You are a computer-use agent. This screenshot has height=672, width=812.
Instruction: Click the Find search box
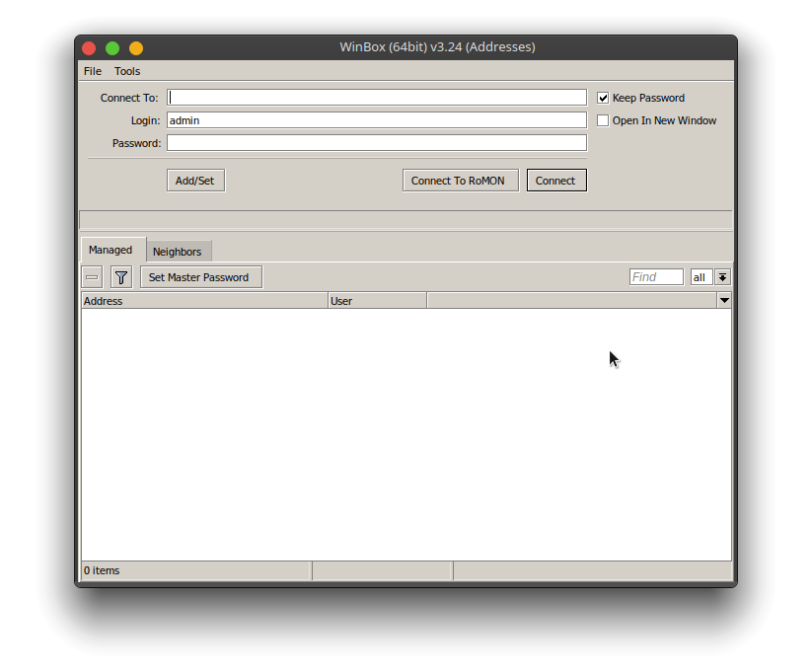655,277
